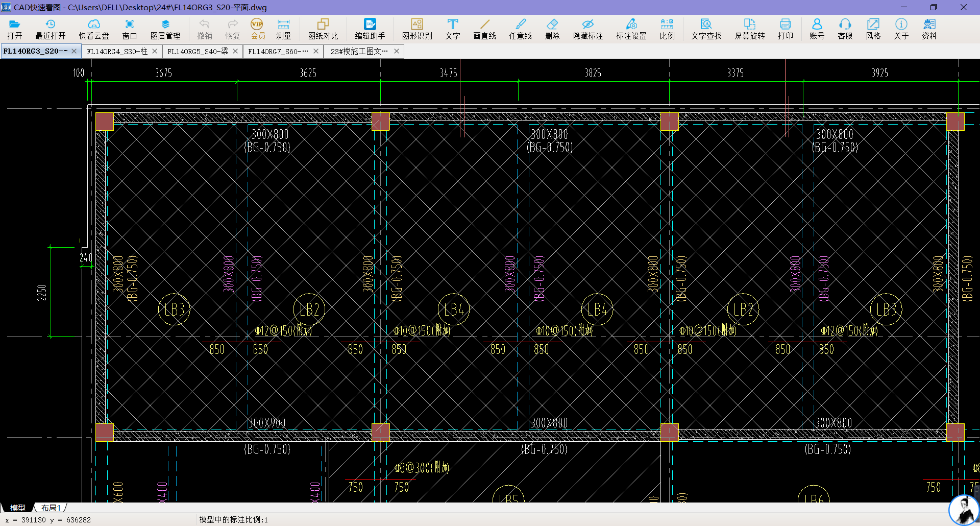
Task: Open the 关于 about info
Action: point(901,29)
